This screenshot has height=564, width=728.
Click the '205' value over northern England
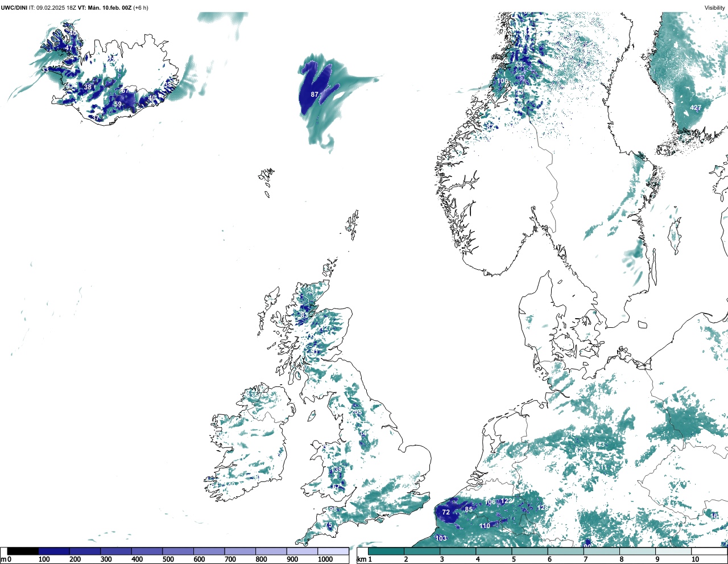click(356, 412)
